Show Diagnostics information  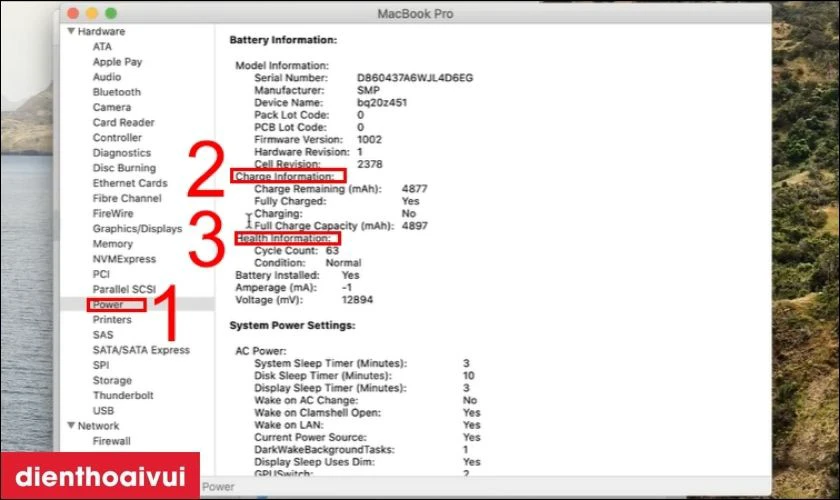[122, 153]
